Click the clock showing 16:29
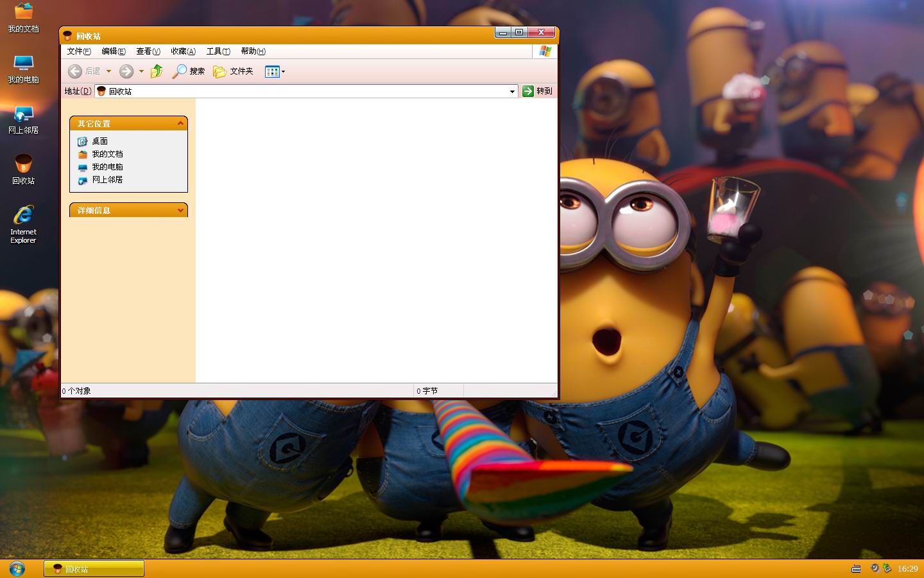Image resolution: width=924 pixels, height=578 pixels. click(x=907, y=568)
